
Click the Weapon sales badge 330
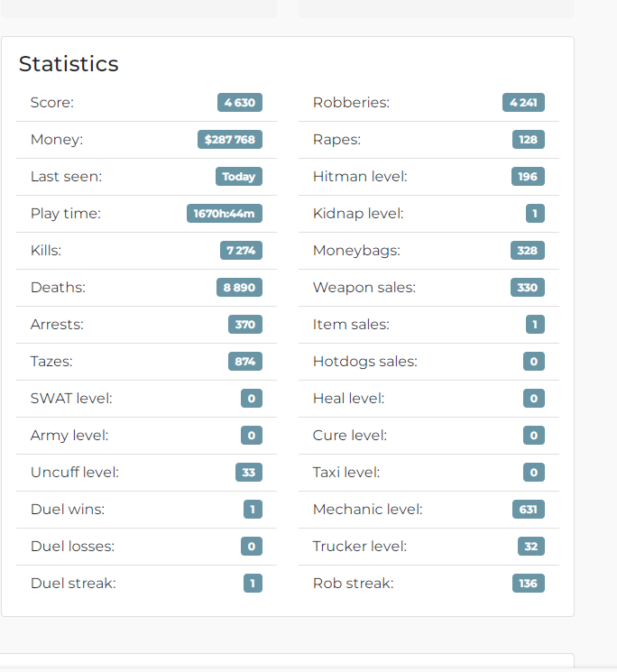528,287
